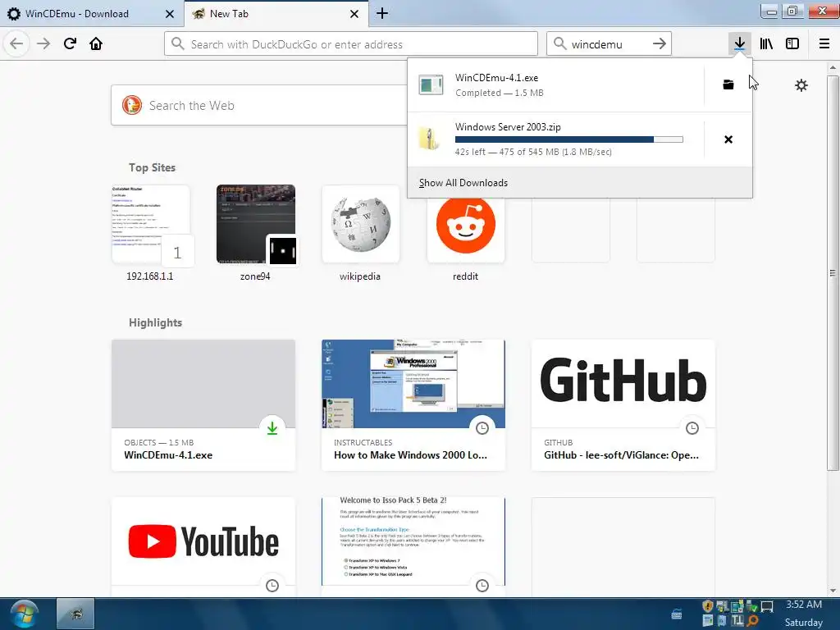
Task: Click the Top Sites section heading
Action: pyautogui.click(x=152, y=167)
